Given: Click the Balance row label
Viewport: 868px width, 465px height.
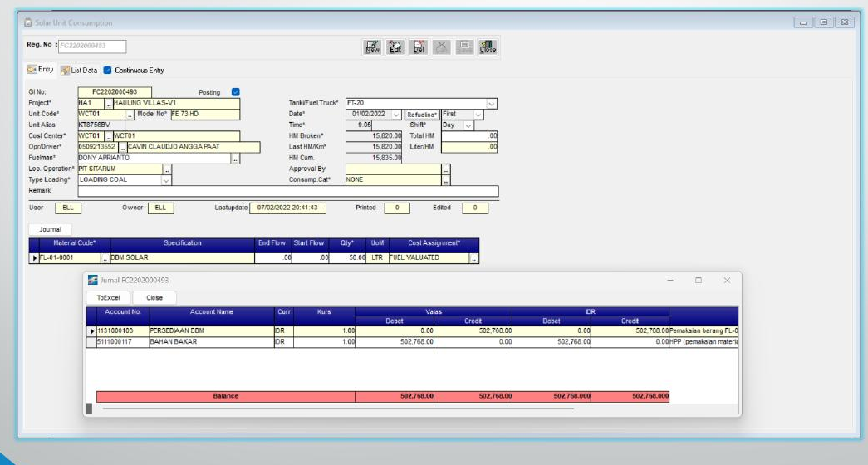Looking at the screenshot, I should [x=226, y=396].
